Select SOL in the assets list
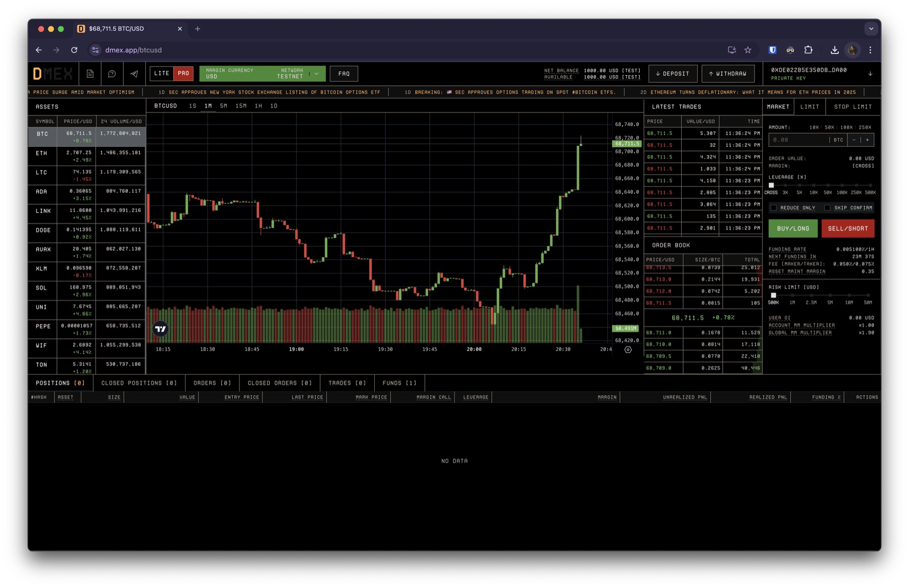 coord(86,291)
